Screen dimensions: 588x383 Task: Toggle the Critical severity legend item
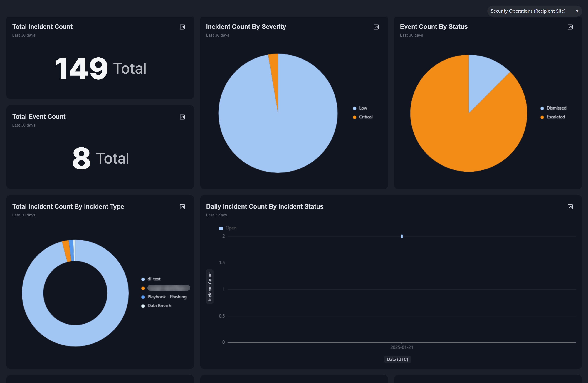365,117
